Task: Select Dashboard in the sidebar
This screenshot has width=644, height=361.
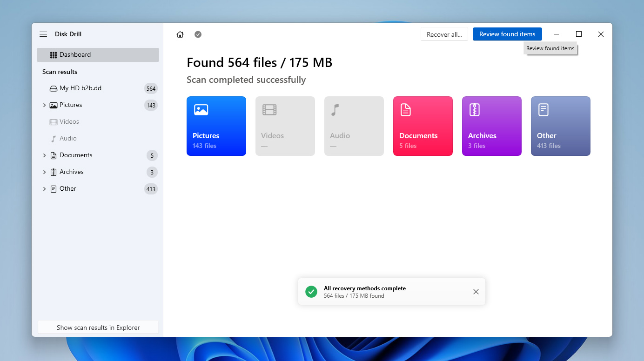Action: (x=98, y=55)
